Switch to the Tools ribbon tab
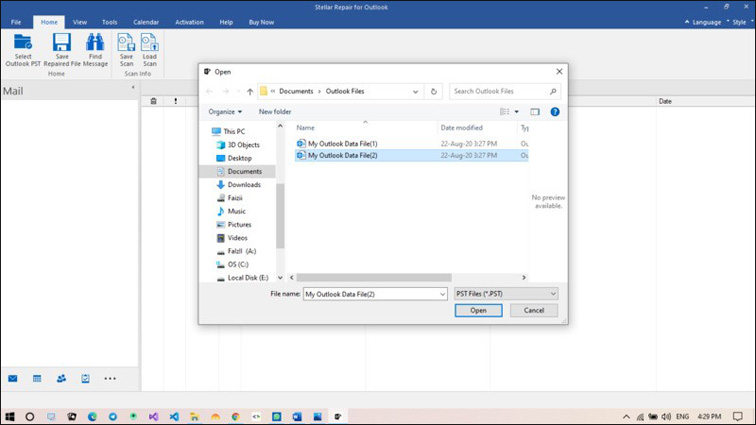 click(109, 22)
